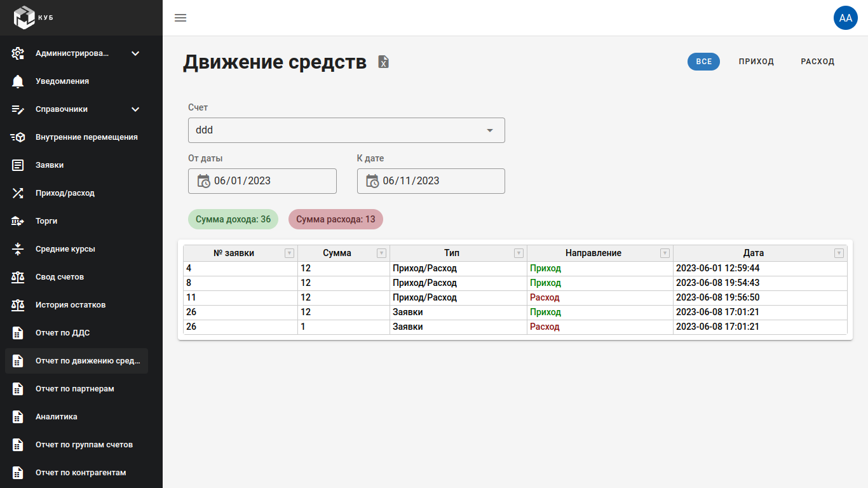Click the Сумма расхода: 13 chip
The image size is (868, 488).
(x=336, y=219)
